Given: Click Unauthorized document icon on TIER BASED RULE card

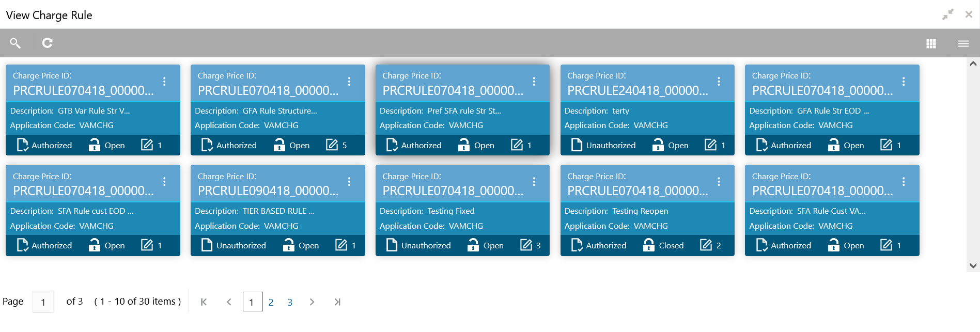Looking at the screenshot, I should pos(207,245).
